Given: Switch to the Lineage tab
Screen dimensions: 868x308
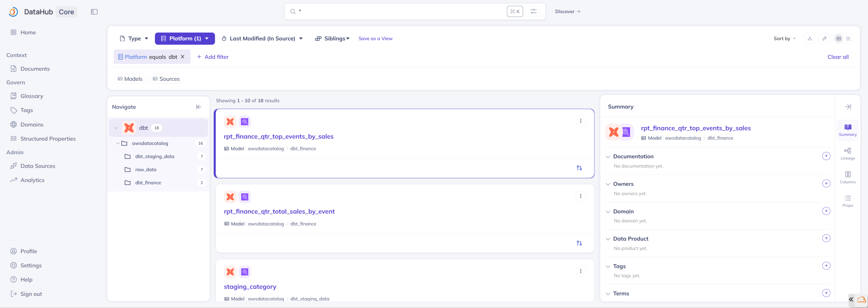Looking at the screenshot, I should click(848, 154).
